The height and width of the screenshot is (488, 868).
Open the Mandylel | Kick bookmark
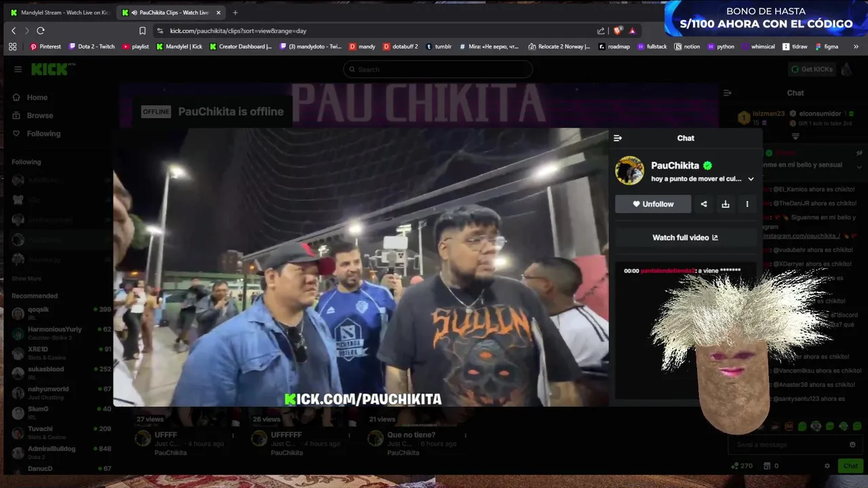point(179,47)
